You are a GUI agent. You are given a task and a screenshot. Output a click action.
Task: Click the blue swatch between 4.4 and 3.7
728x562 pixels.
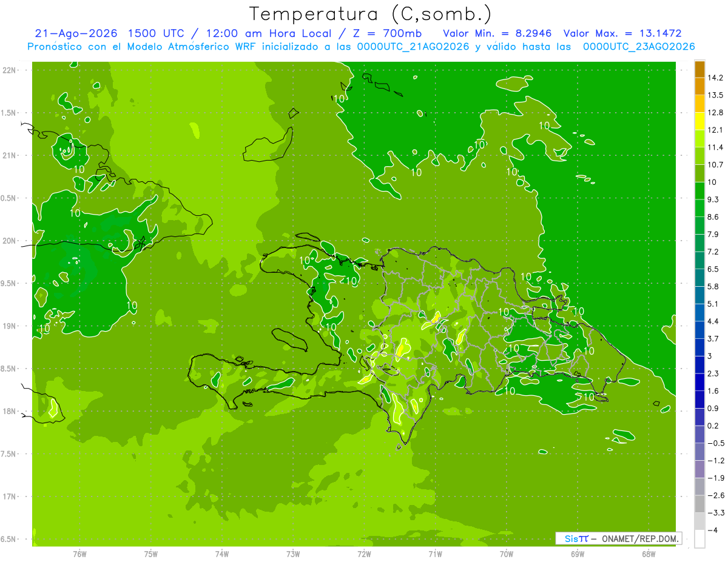pos(699,330)
